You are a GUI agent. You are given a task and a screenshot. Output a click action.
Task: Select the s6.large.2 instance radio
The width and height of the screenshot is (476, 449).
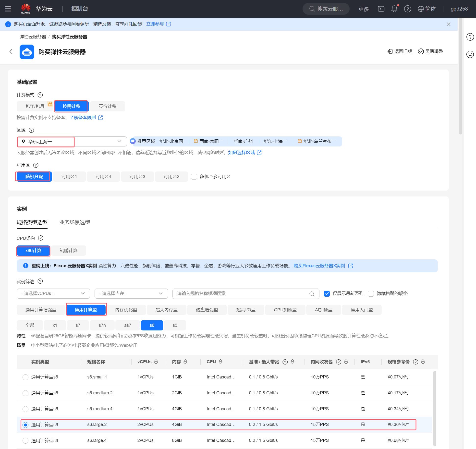25,425
